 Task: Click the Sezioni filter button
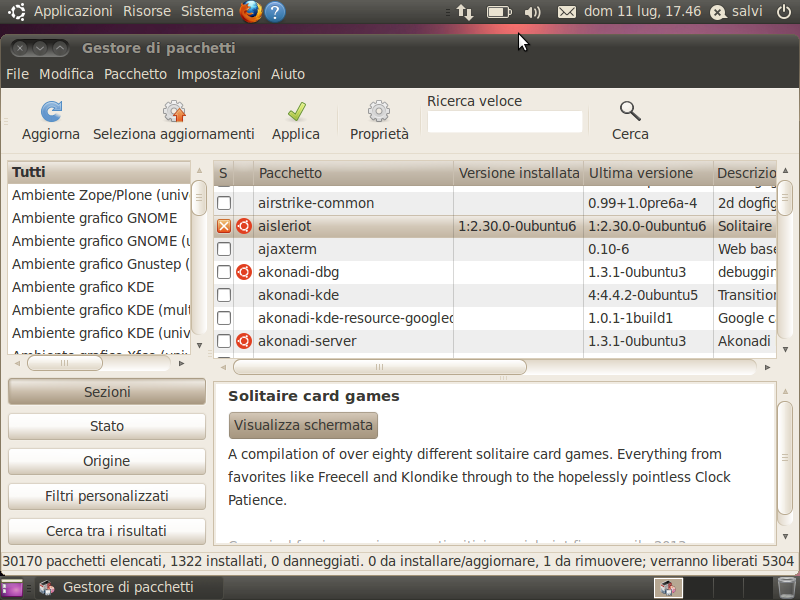click(x=107, y=392)
